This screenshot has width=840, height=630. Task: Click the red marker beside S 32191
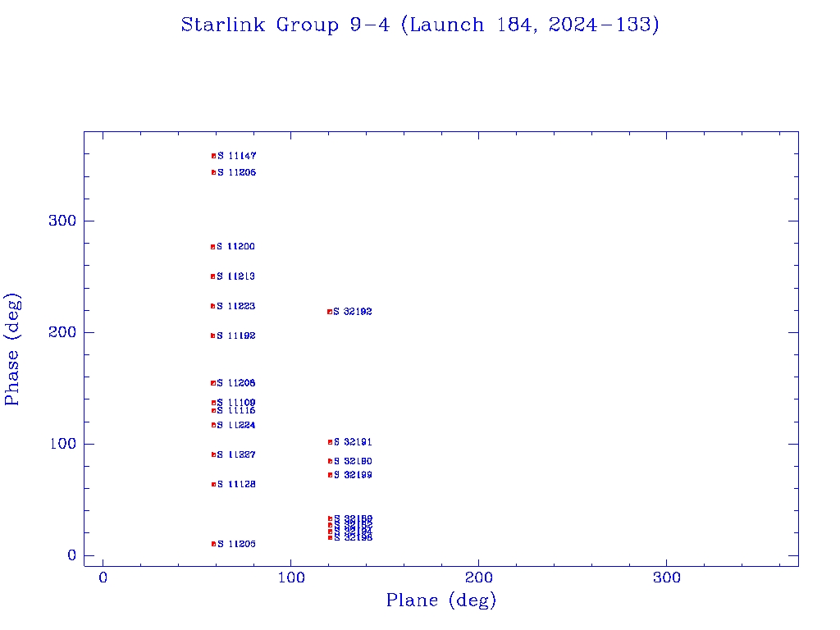pyautogui.click(x=330, y=442)
